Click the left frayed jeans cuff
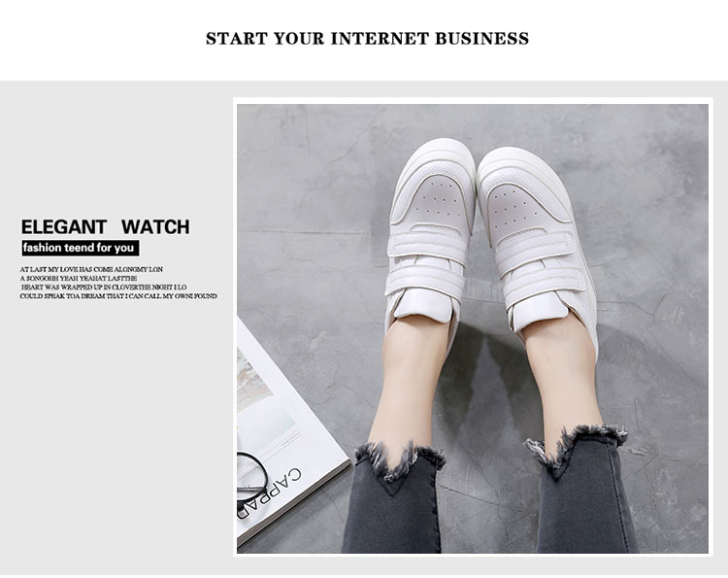 click(400, 460)
